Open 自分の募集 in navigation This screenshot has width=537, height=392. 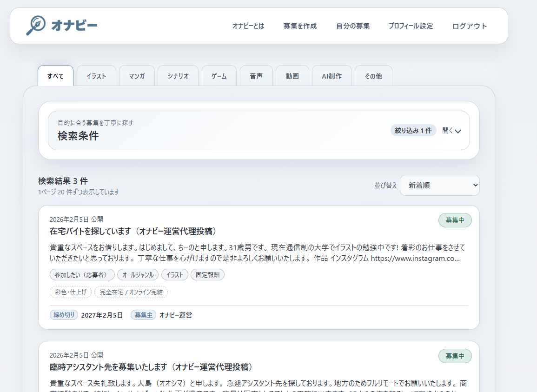click(353, 26)
